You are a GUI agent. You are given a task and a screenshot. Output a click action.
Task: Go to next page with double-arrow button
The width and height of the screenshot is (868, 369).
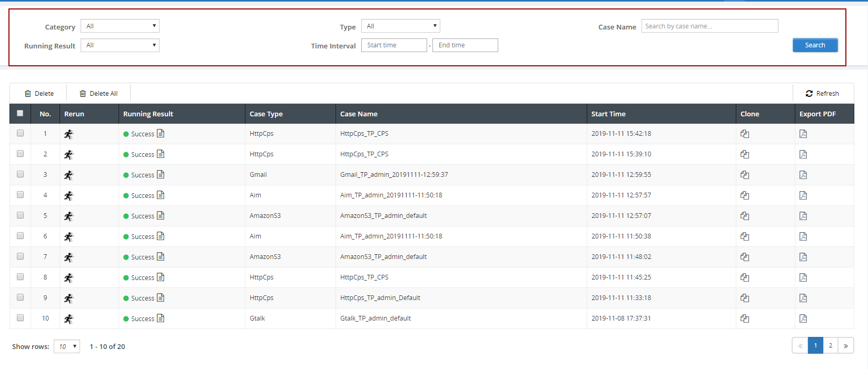click(846, 345)
